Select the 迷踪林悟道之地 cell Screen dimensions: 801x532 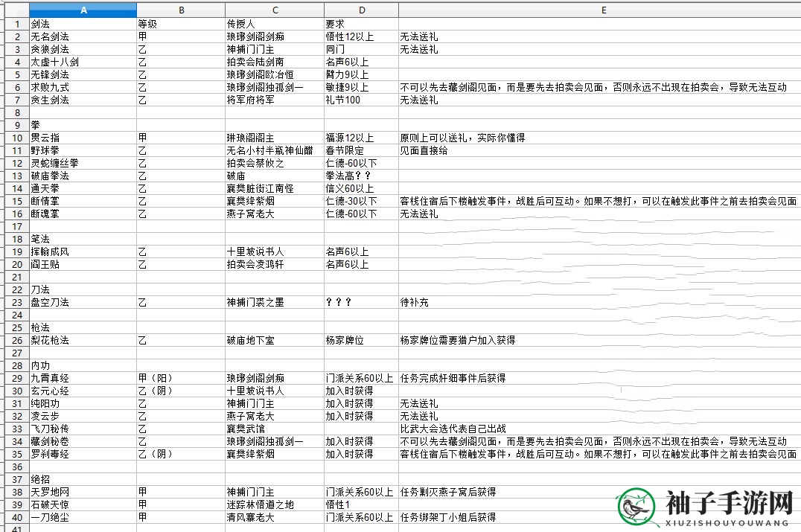point(275,505)
